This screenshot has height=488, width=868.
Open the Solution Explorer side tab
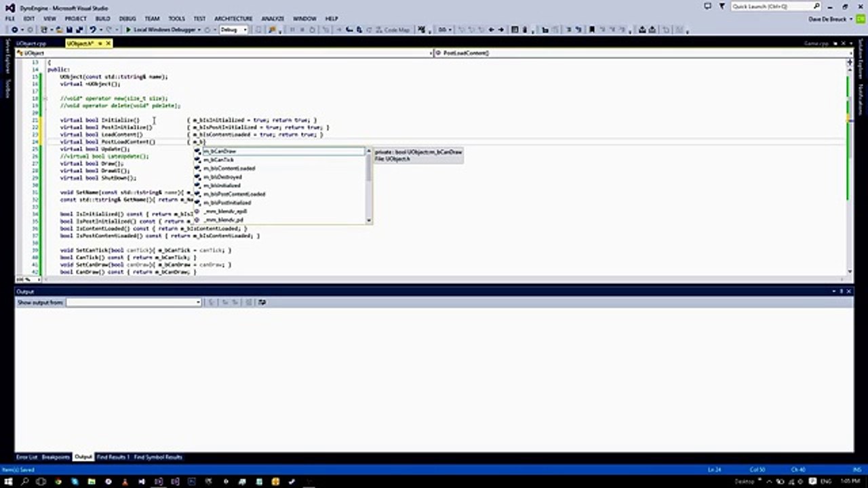click(x=860, y=59)
